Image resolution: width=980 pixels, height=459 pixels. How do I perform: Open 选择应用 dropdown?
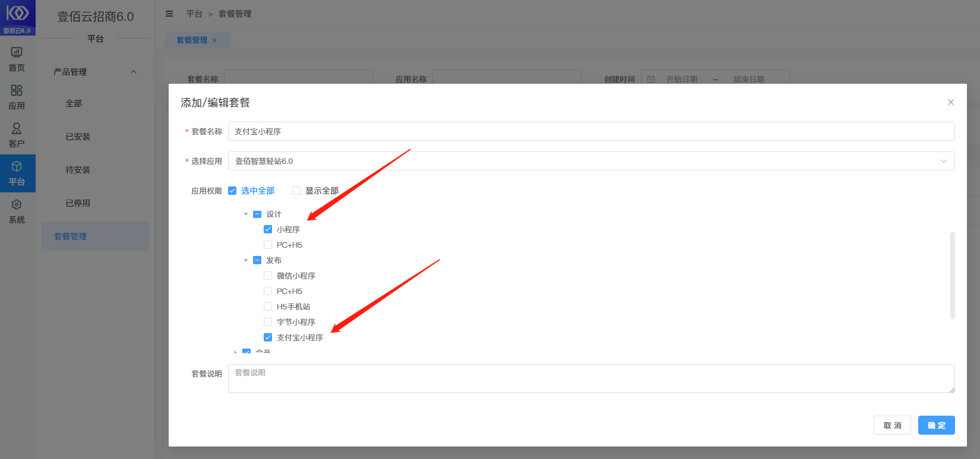click(x=591, y=161)
